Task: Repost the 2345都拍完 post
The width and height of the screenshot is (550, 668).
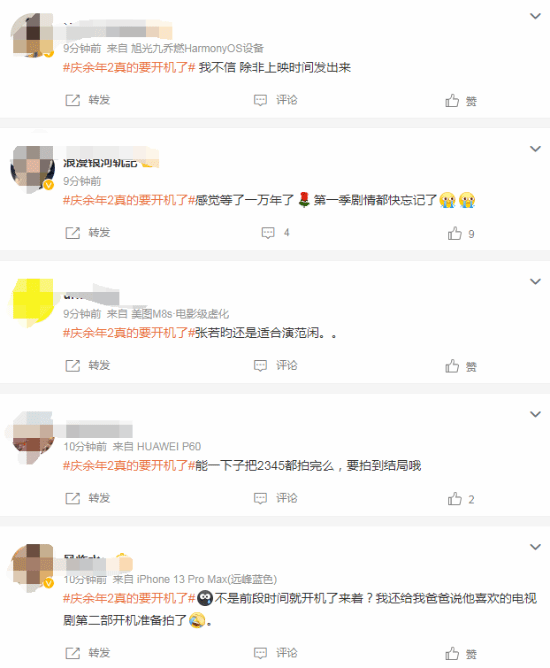Action: [x=88, y=498]
